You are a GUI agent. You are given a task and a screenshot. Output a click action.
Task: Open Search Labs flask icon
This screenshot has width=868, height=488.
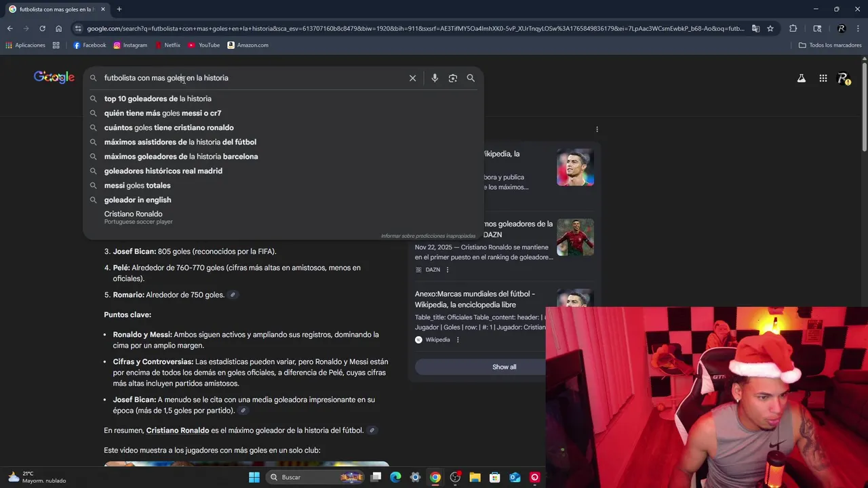[802, 79]
